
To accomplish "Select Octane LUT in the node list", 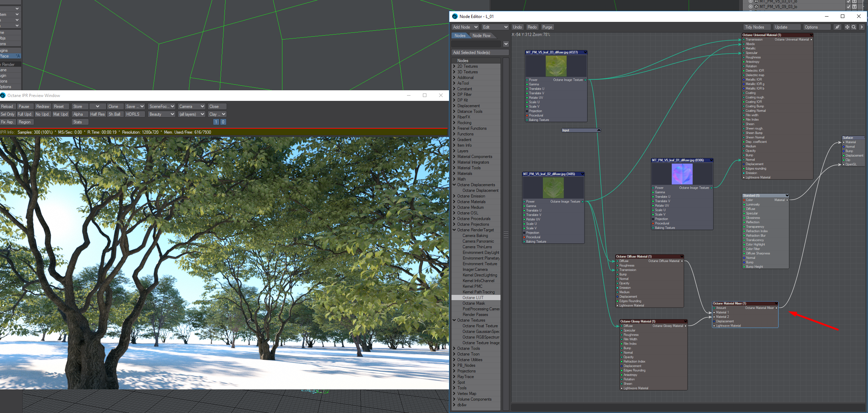I will [473, 298].
